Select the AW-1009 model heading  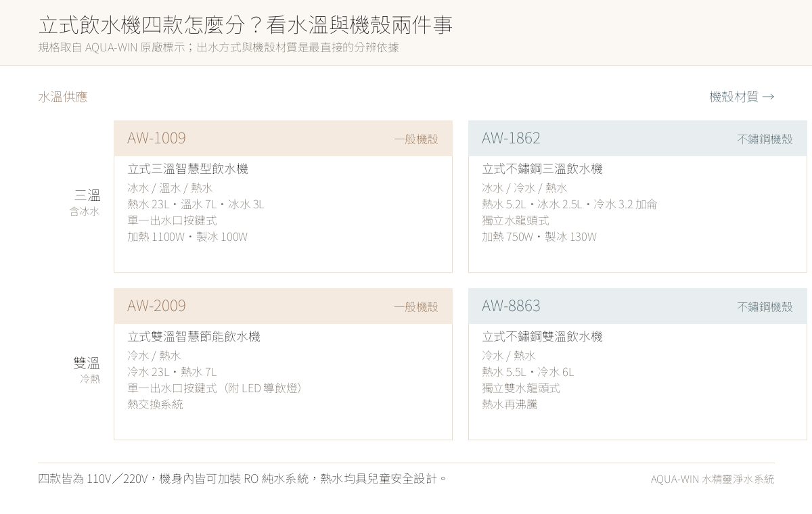(x=156, y=138)
